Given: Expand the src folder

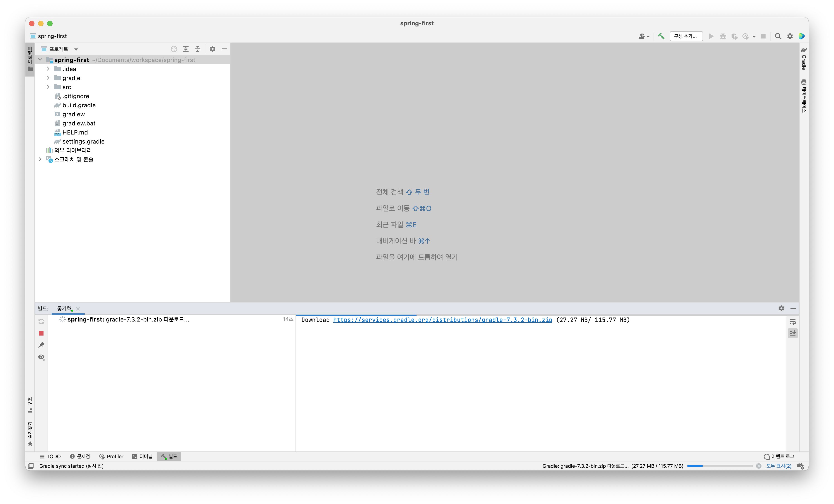Looking at the screenshot, I should pyautogui.click(x=48, y=87).
